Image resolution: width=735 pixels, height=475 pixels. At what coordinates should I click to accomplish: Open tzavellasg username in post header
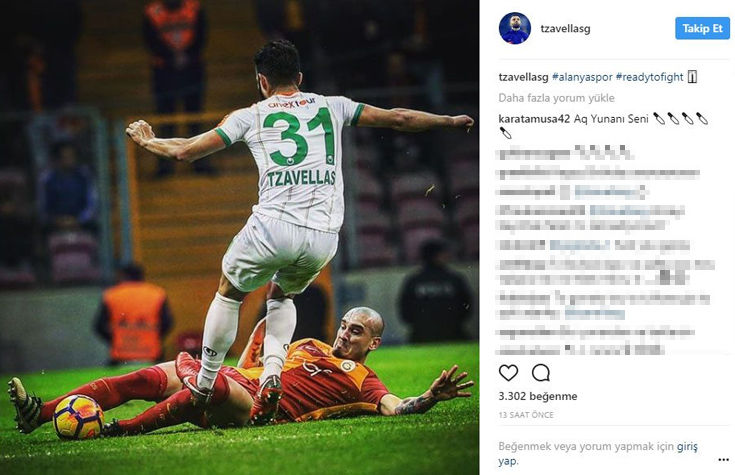pyautogui.click(x=565, y=29)
